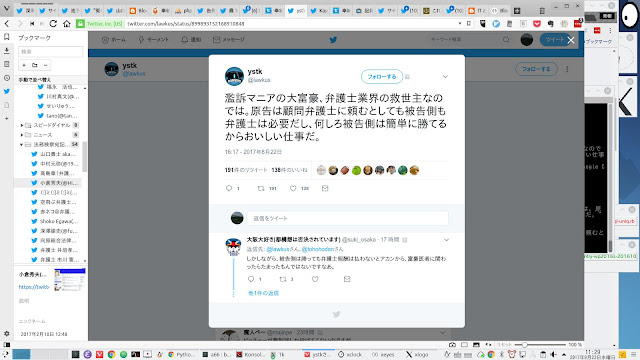The height and width of the screenshot is (360, 640).
Task: Add a new web panel with plus
Action: [x=7, y=118]
